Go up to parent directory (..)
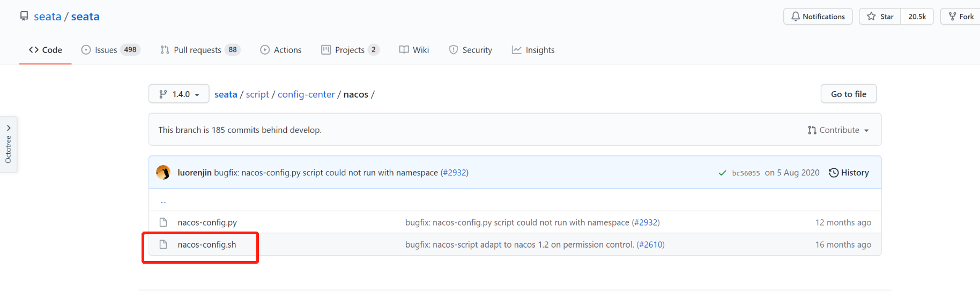 [x=164, y=201]
